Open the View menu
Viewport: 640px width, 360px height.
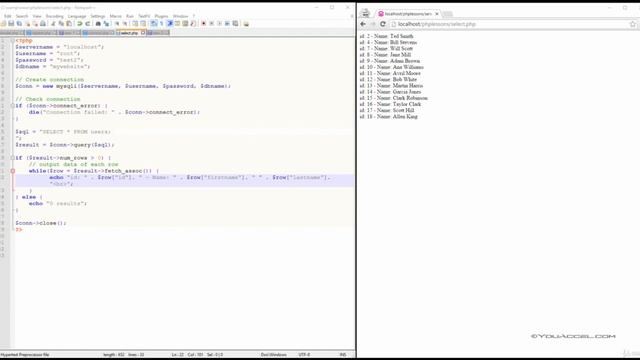37,16
